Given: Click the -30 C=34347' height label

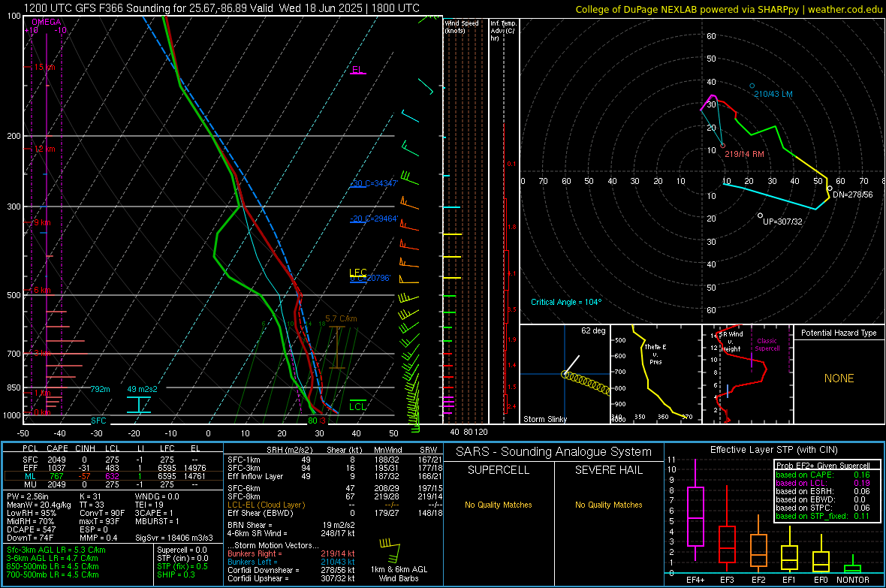Looking at the screenshot, I should (374, 183).
